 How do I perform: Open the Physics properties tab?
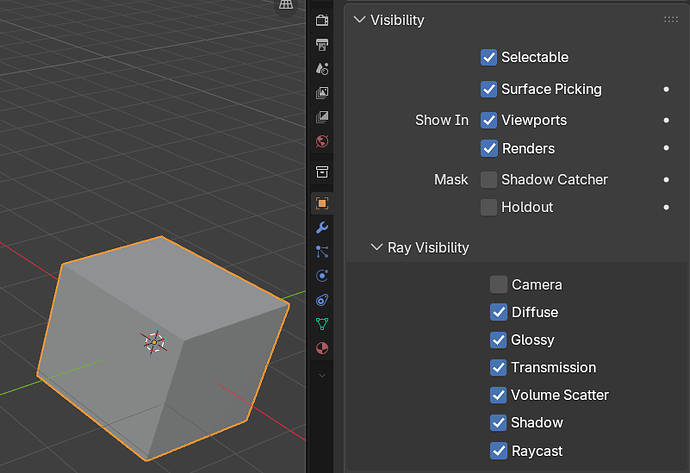pyautogui.click(x=322, y=276)
